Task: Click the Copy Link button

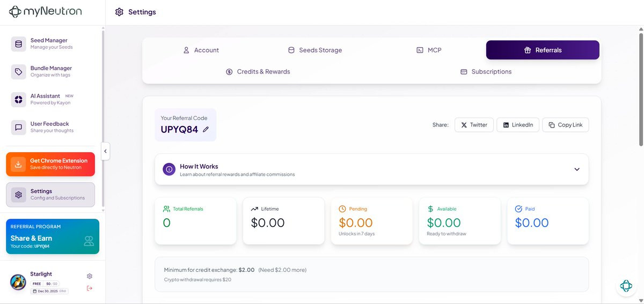Action: (x=566, y=125)
